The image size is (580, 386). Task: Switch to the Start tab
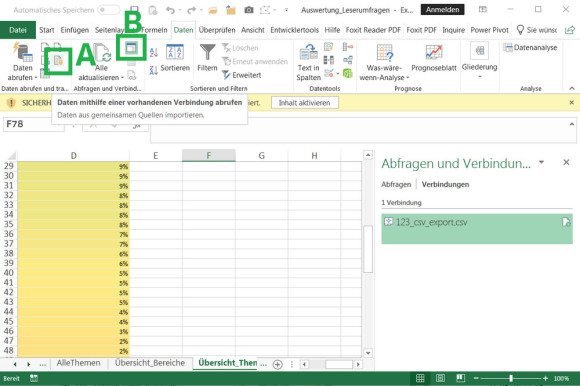(47, 30)
